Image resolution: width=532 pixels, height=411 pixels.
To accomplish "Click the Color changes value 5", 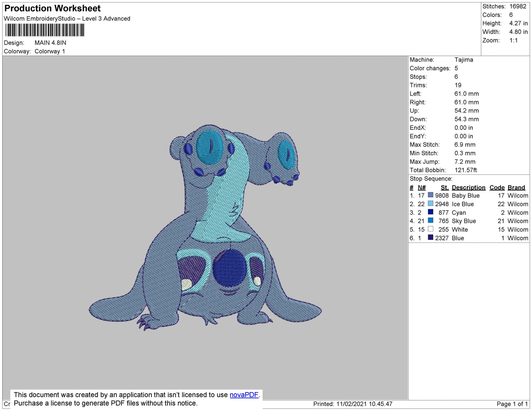I will pos(456,68).
